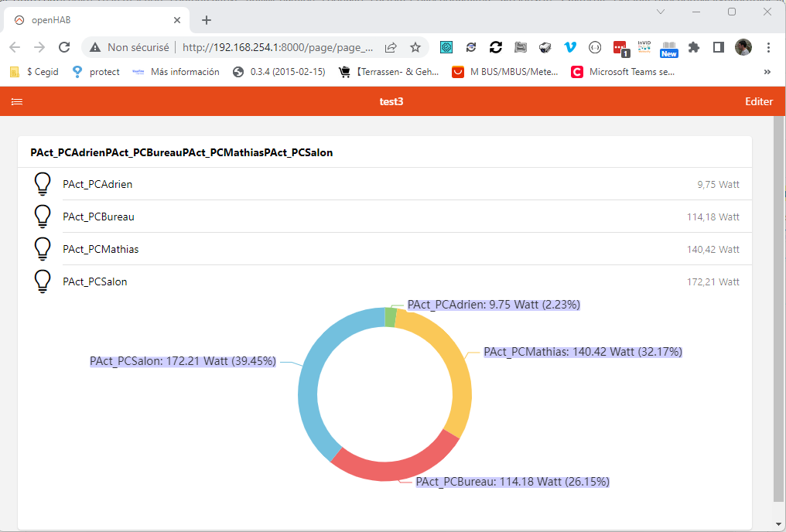The width and height of the screenshot is (786, 532).
Task: Expand the hidden bookmarks overflow chevron
Action: 767,72
